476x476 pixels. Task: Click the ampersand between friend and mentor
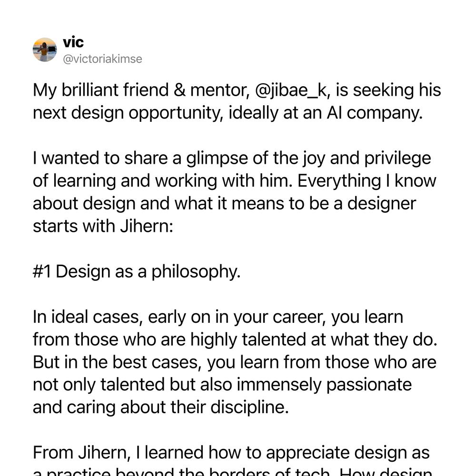179,90
